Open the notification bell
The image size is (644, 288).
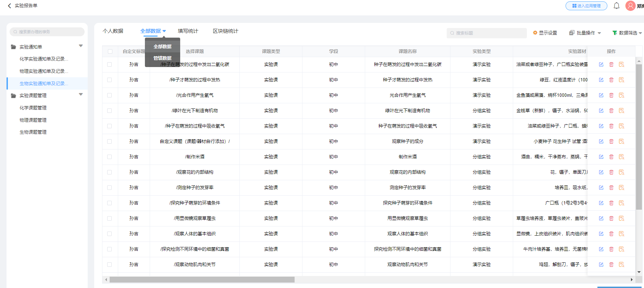pos(617,6)
